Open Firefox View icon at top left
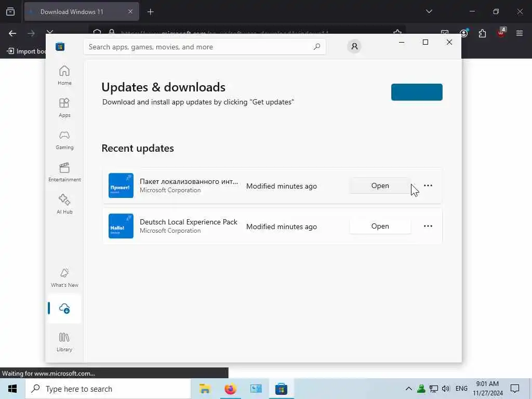Viewport: 532px width, 399px height. tap(10, 12)
